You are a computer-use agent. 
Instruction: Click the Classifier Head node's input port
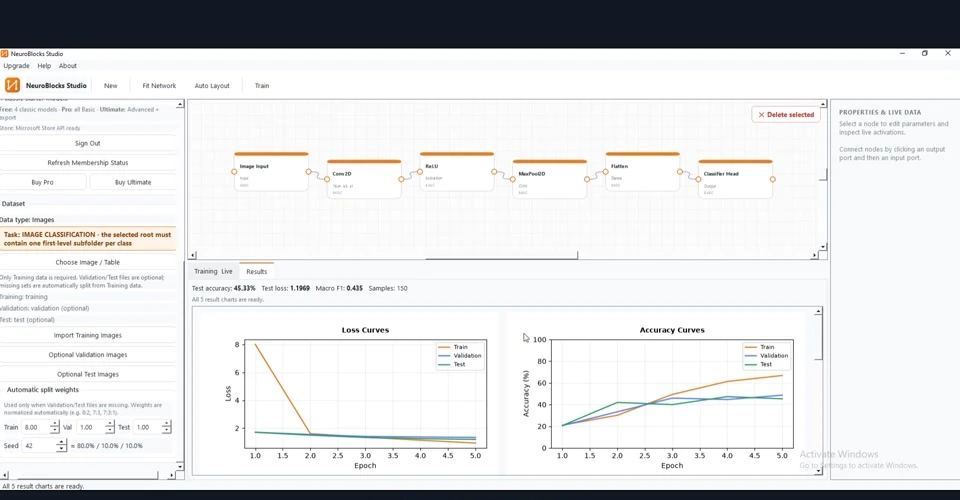[698, 179]
